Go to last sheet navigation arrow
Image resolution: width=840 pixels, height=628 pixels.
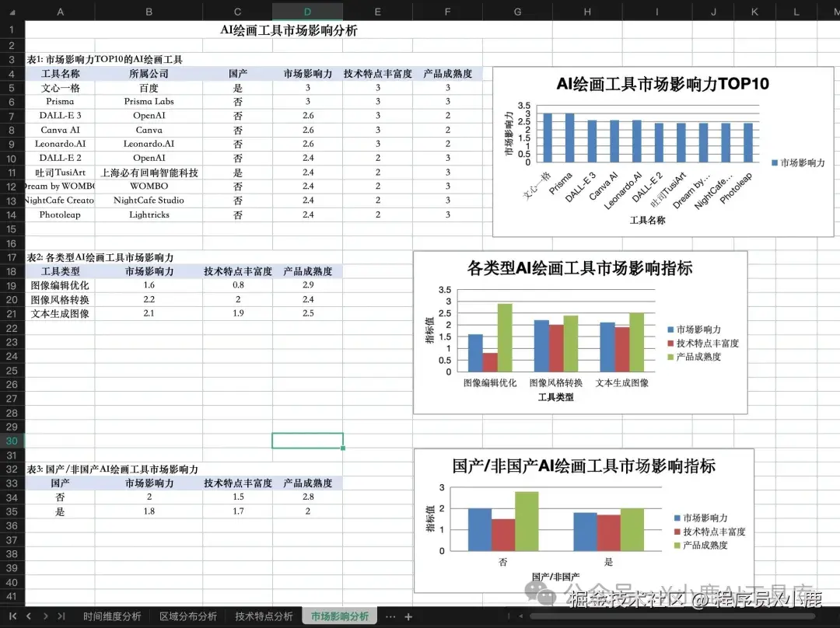[x=61, y=616]
